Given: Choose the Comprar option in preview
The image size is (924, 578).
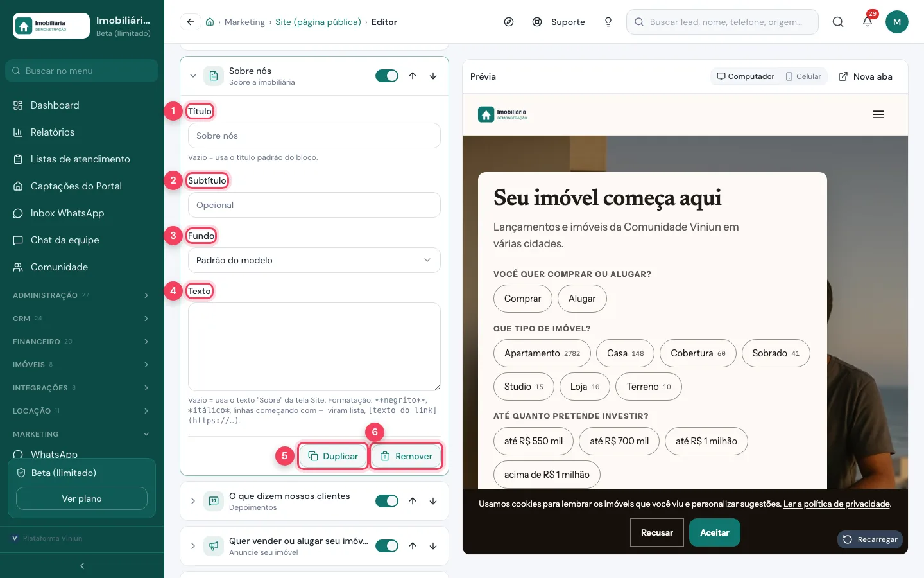Looking at the screenshot, I should (x=522, y=299).
